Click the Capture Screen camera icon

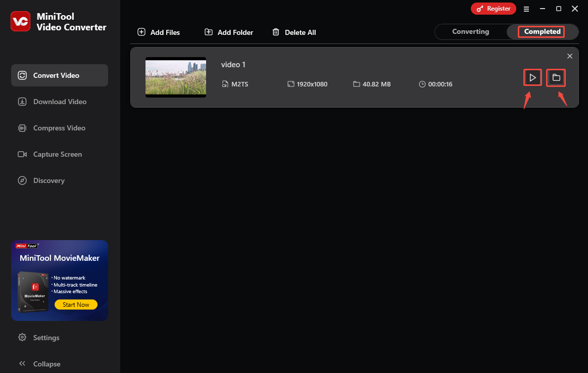coord(22,154)
